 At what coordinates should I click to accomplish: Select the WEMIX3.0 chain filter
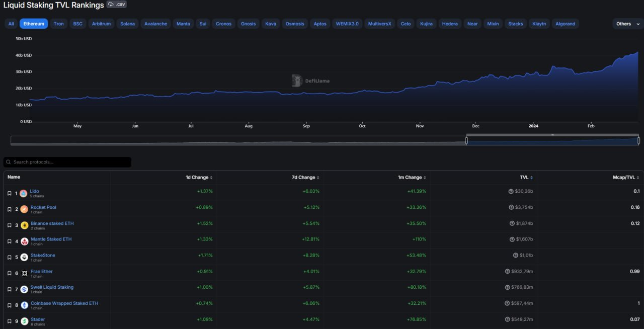347,24
